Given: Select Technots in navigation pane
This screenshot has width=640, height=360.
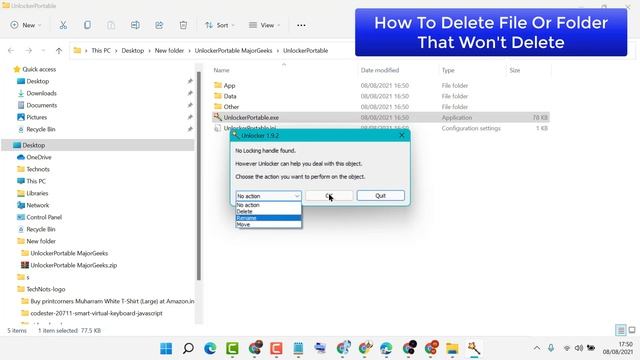Looking at the screenshot, I should coord(38,169).
